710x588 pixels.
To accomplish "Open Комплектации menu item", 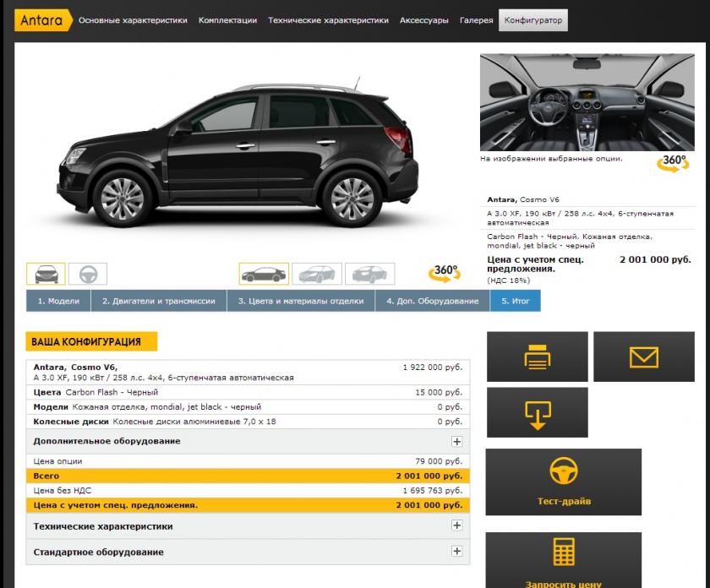I will (x=227, y=20).
